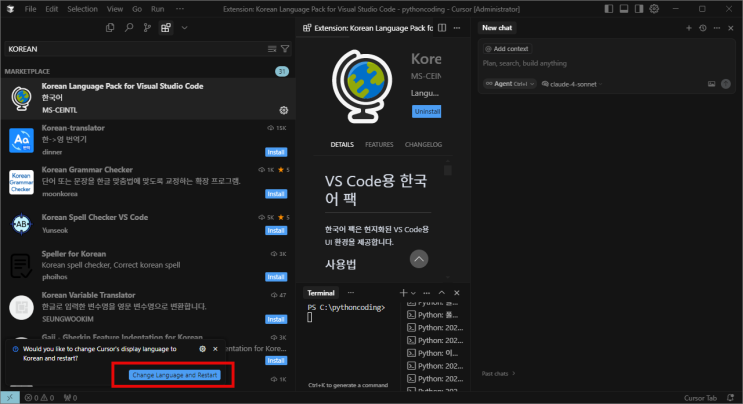Open the extensions filter funnel icon
This screenshot has height=404, width=743.
[x=285, y=49]
